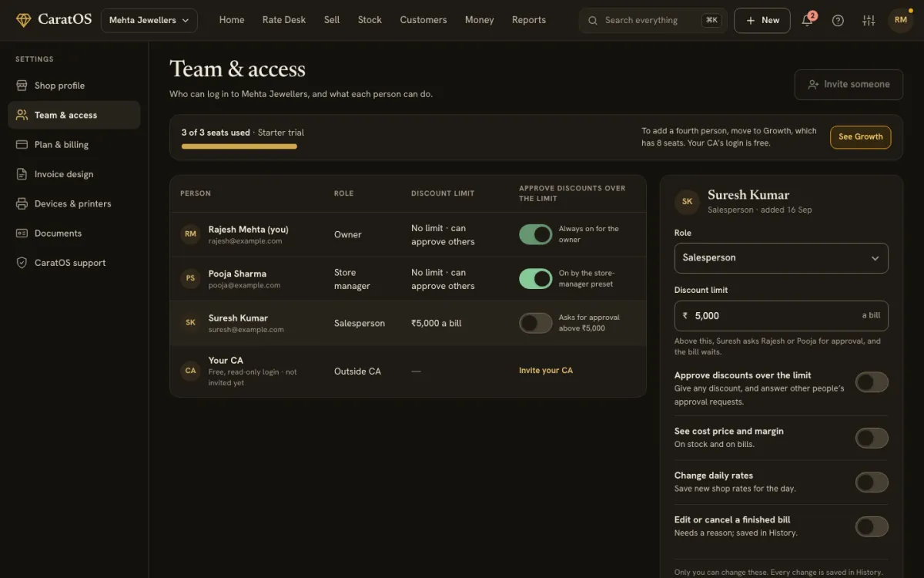Enable See cost price and margin

pos(872,439)
